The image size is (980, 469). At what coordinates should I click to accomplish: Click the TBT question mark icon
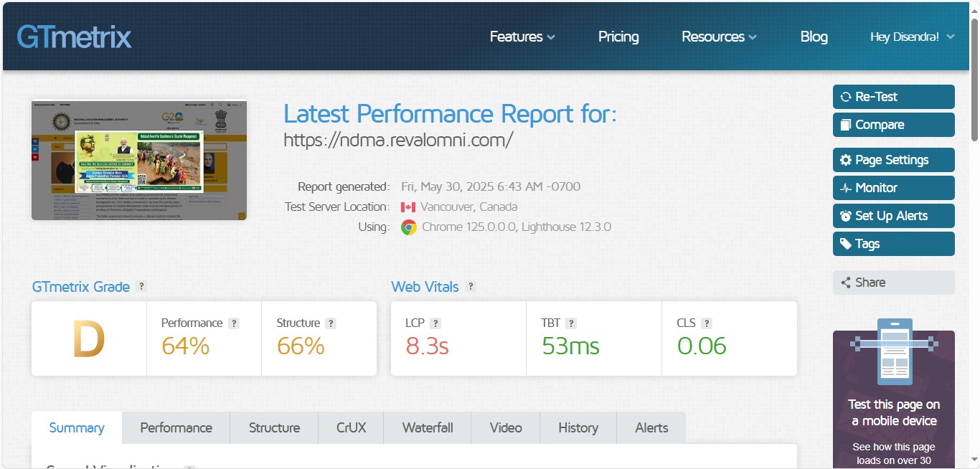pos(571,323)
